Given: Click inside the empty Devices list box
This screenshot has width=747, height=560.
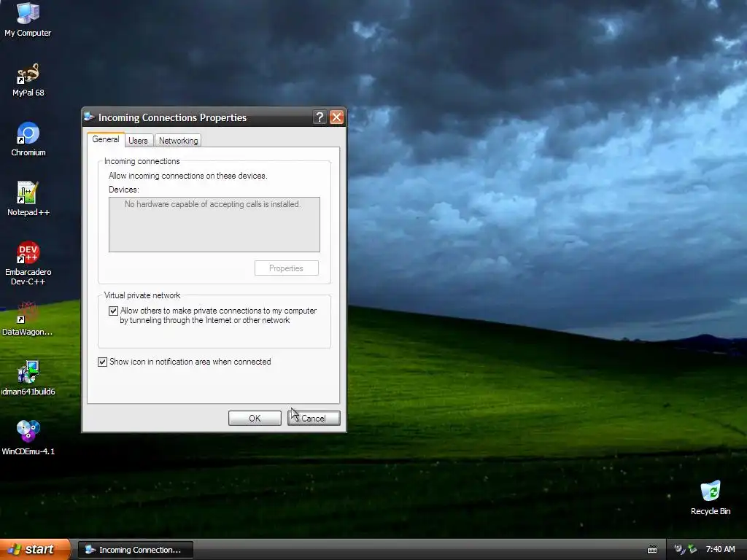Looking at the screenshot, I should coord(214,225).
